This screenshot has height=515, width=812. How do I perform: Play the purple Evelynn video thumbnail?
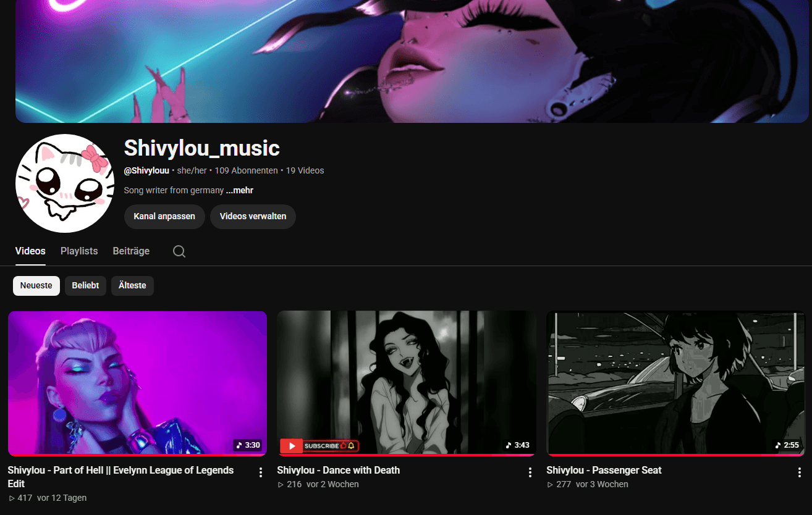coord(137,383)
